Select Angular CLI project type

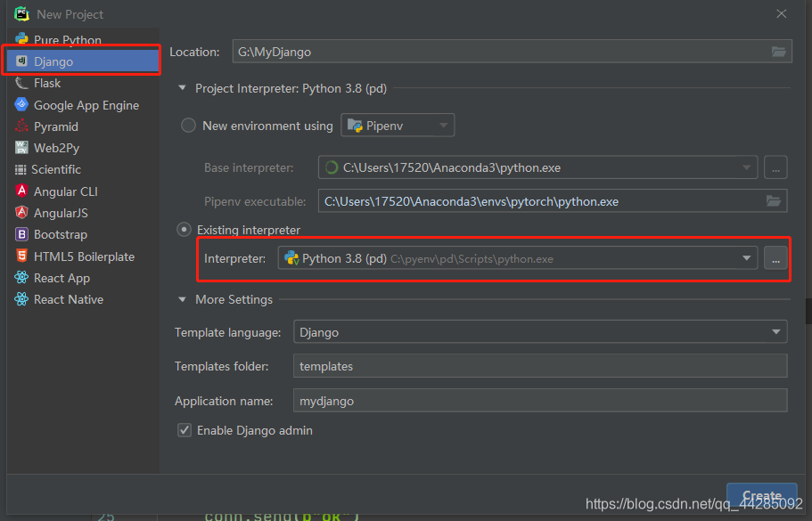[x=83, y=191]
